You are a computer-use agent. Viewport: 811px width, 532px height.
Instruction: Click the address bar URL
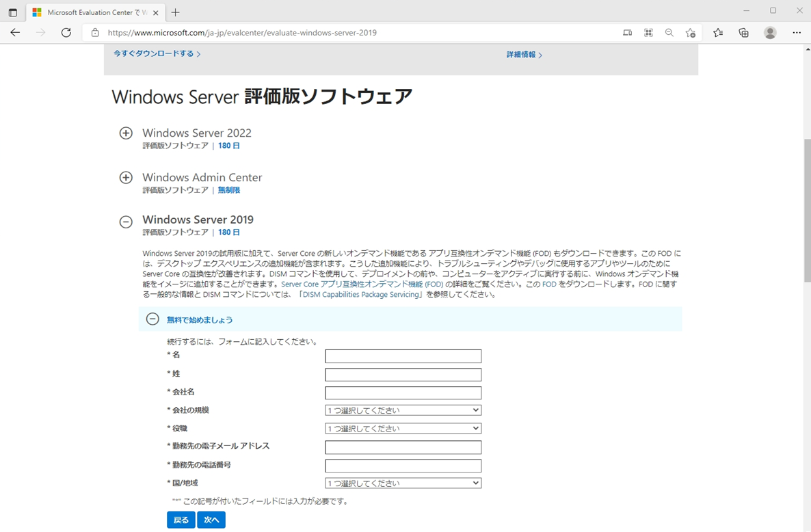point(242,33)
